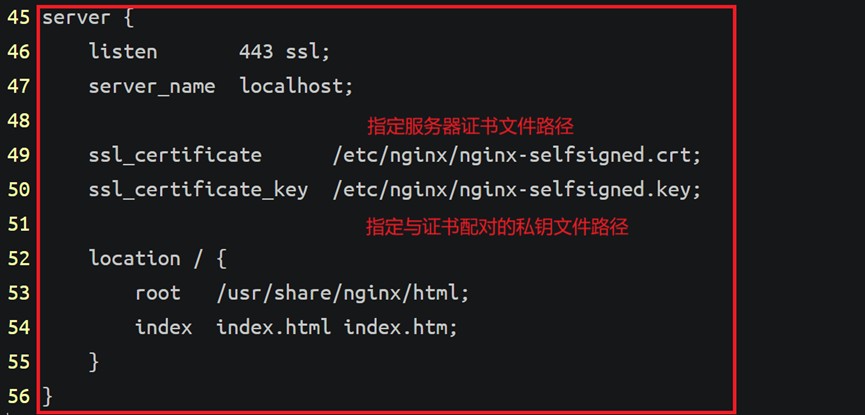Screen dimensions: 865x415
Task: Place cursor on the 'server' keyword
Action: click(x=76, y=18)
